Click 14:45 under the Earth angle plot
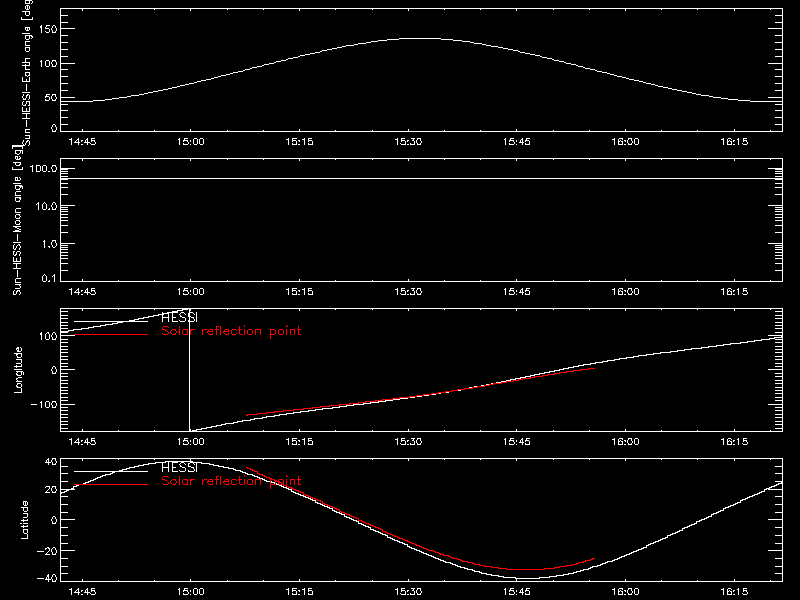The width and height of the screenshot is (800, 600). 82,142
